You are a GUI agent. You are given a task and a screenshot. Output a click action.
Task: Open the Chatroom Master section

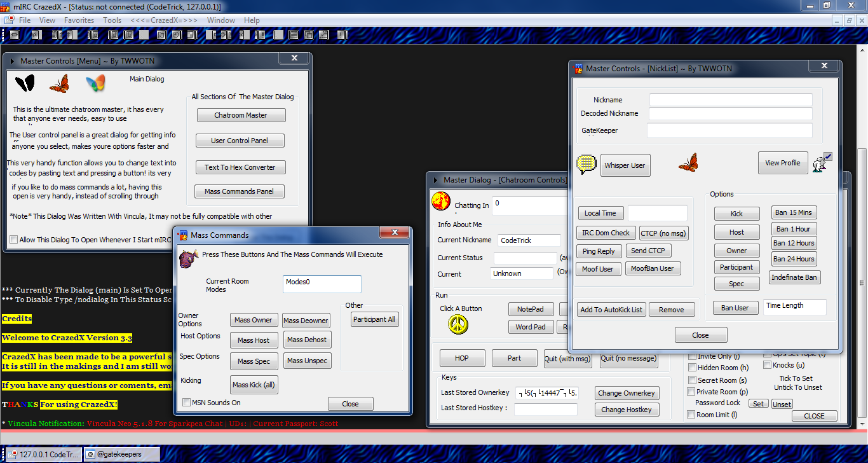click(241, 115)
